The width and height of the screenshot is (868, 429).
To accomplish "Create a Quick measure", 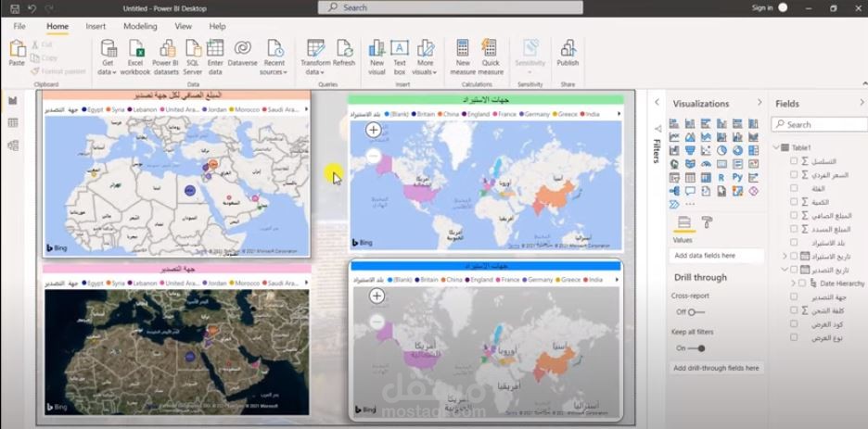I will 491,57.
